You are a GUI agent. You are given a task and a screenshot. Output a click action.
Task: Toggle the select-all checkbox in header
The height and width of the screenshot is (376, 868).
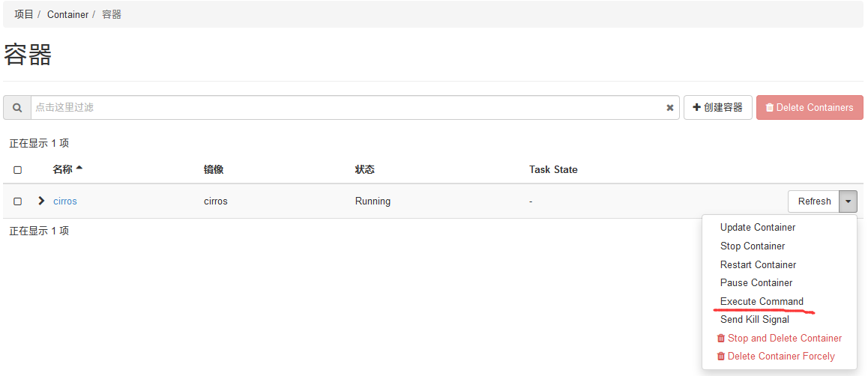(x=18, y=170)
